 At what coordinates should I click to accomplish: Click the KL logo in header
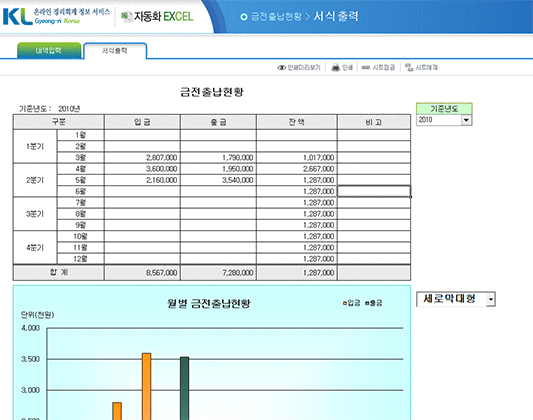(18, 16)
